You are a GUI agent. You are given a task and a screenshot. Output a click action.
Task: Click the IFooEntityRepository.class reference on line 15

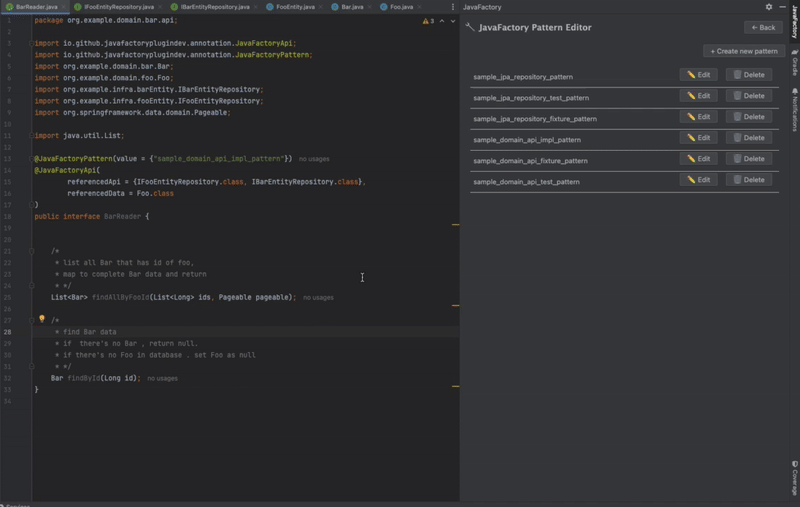point(190,182)
